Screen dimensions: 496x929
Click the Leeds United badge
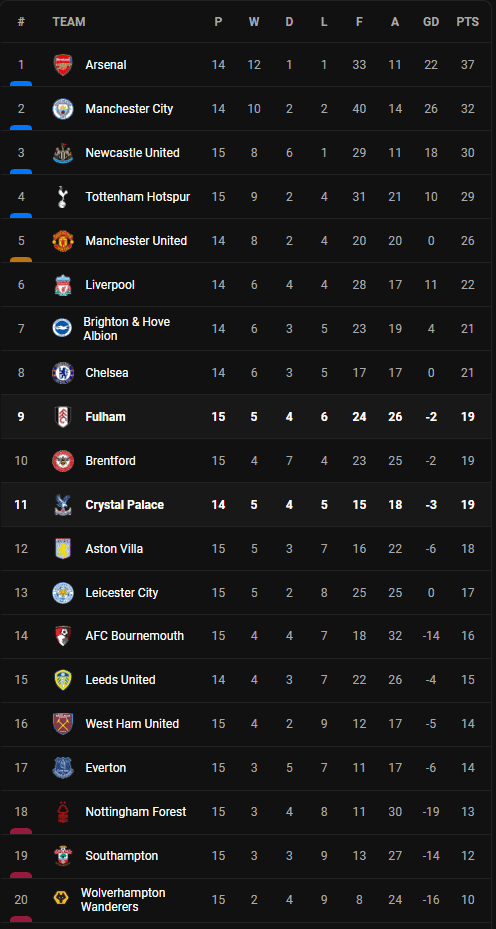[x=63, y=680]
